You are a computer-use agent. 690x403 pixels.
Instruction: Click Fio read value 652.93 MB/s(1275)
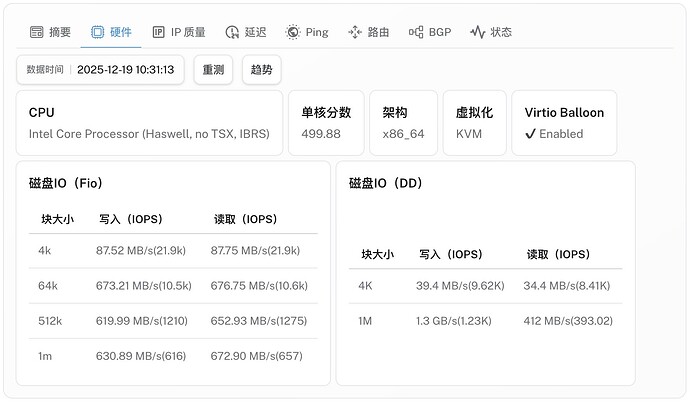point(259,321)
